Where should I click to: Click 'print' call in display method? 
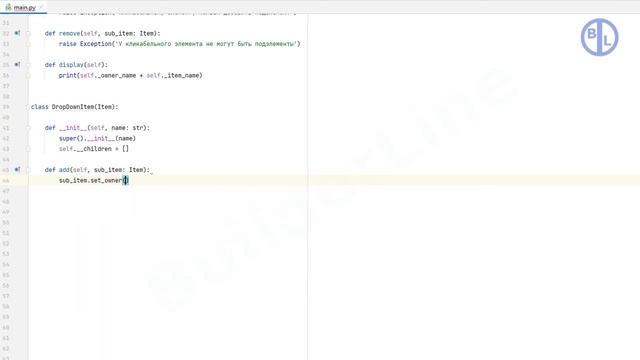pos(68,76)
